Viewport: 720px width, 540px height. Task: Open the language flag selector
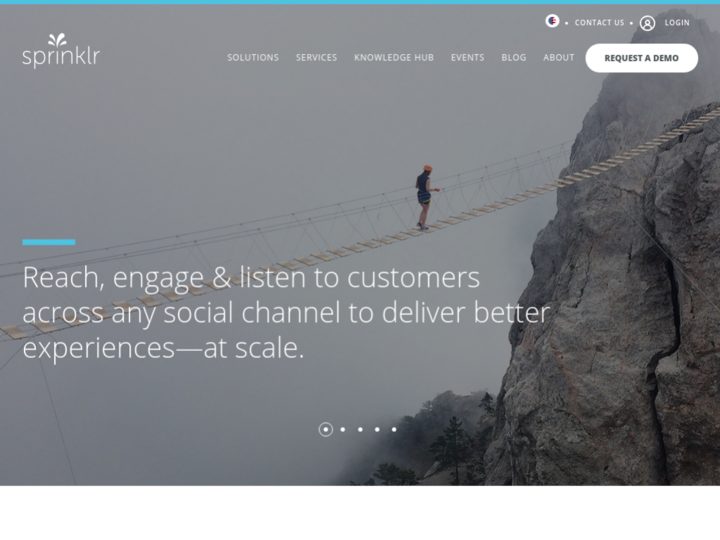pos(552,21)
